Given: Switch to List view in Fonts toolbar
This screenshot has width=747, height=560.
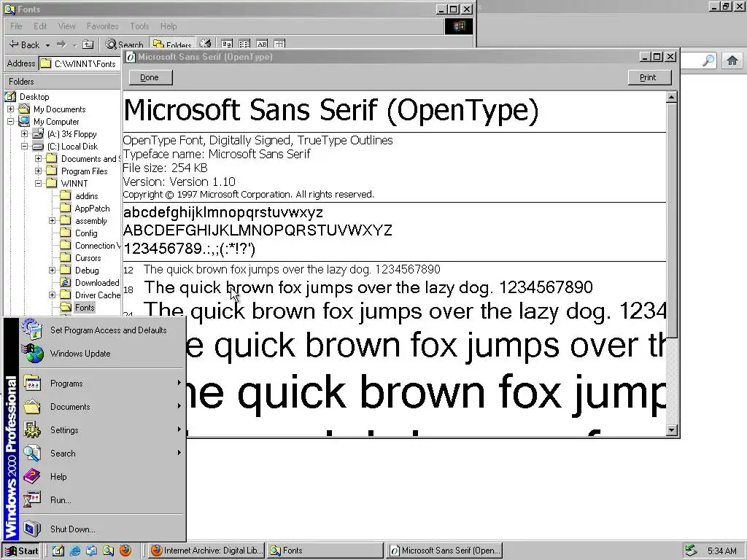Looking at the screenshot, I should (x=244, y=44).
